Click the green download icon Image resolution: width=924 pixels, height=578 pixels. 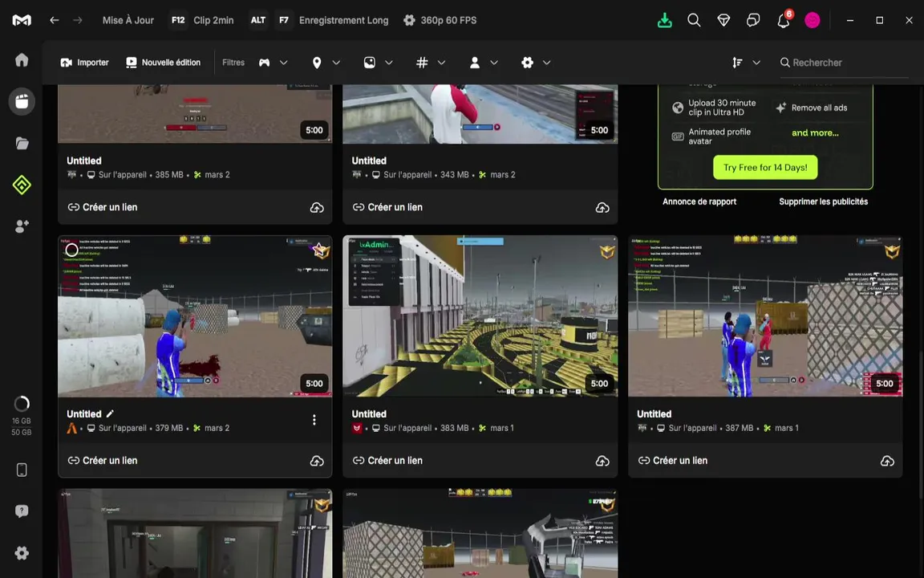coord(665,20)
